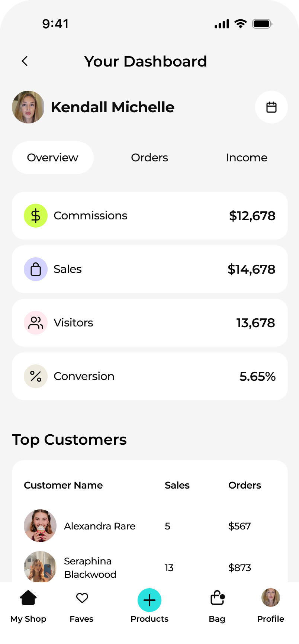Screen dimensions: 299x644
Task: Open Kendall Michelle's profile photo
Action: pos(28,107)
